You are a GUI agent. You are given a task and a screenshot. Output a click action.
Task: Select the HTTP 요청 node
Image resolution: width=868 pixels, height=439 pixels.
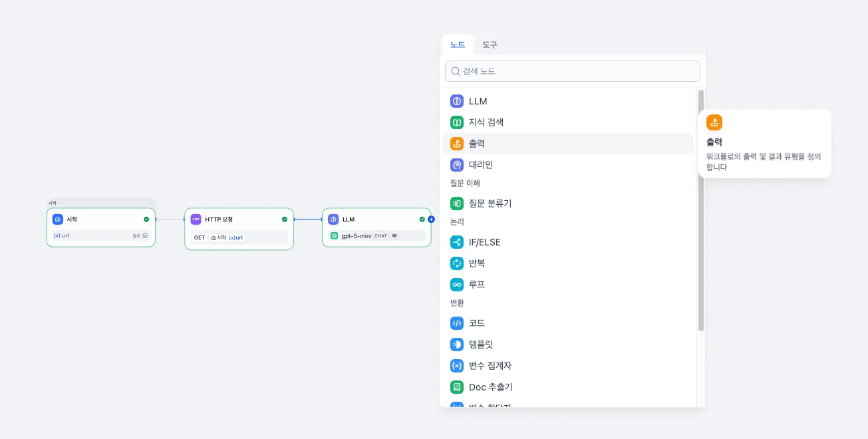[x=238, y=219]
